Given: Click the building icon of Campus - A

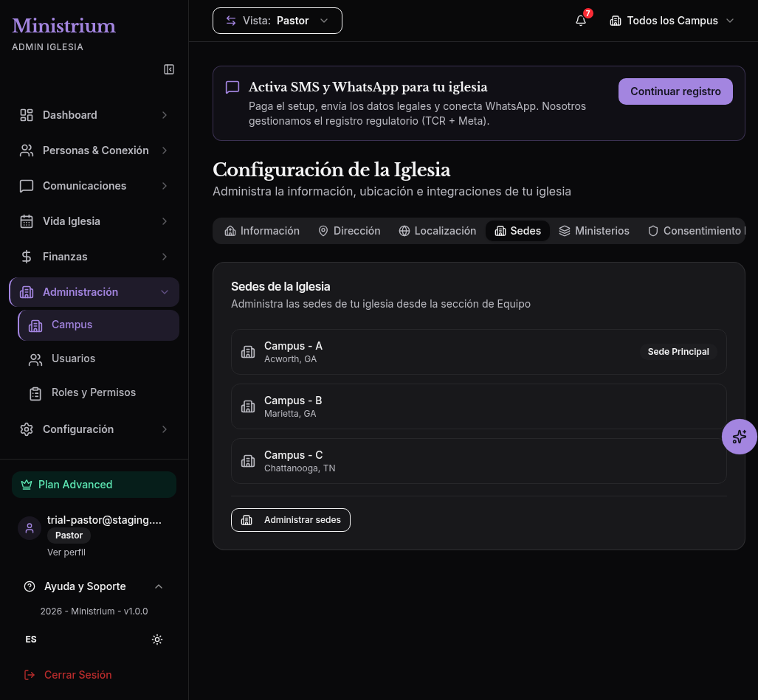Looking at the screenshot, I should [248, 352].
